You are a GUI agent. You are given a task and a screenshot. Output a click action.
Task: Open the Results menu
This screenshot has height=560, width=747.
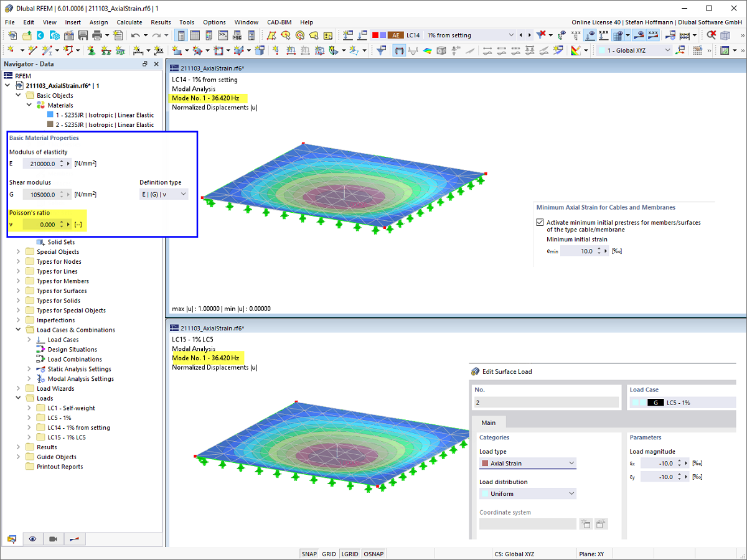click(x=161, y=22)
